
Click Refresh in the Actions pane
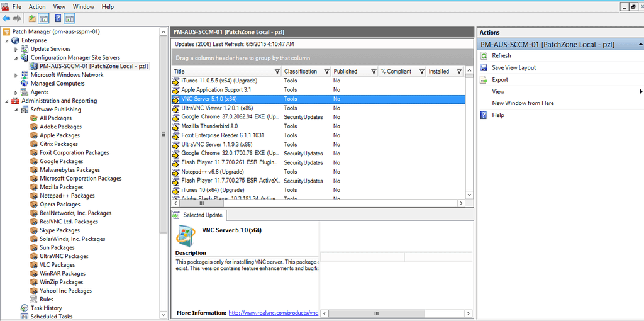[x=501, y=56]
